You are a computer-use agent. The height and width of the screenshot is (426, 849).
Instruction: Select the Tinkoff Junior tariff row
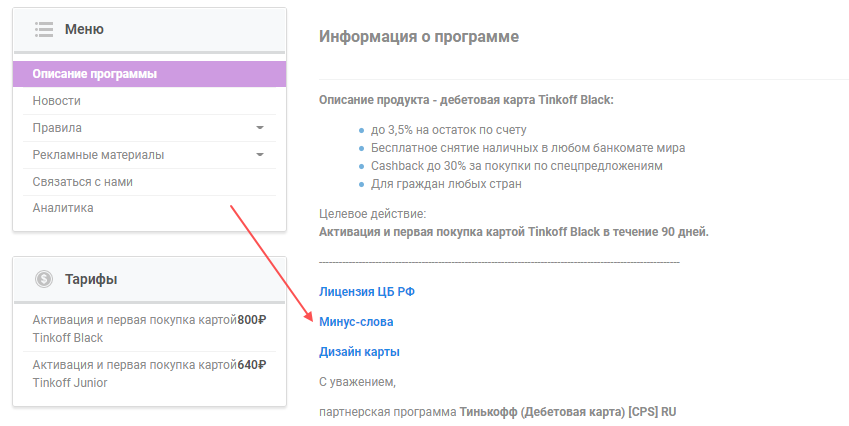click(134, 374)
